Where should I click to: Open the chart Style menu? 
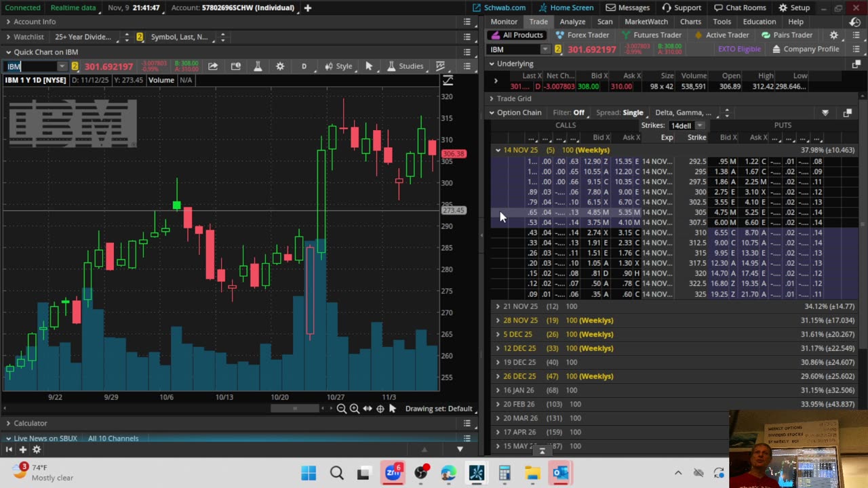(x=338, y=66)
